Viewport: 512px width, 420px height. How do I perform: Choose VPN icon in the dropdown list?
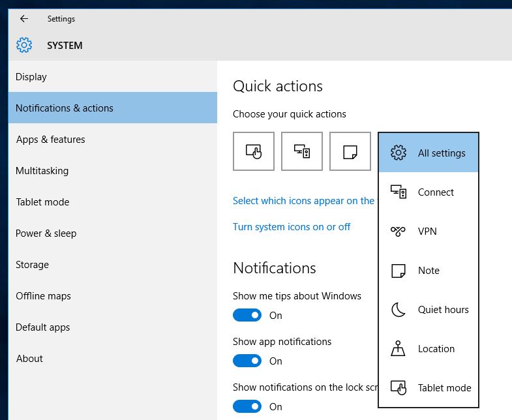coord(398,232)
